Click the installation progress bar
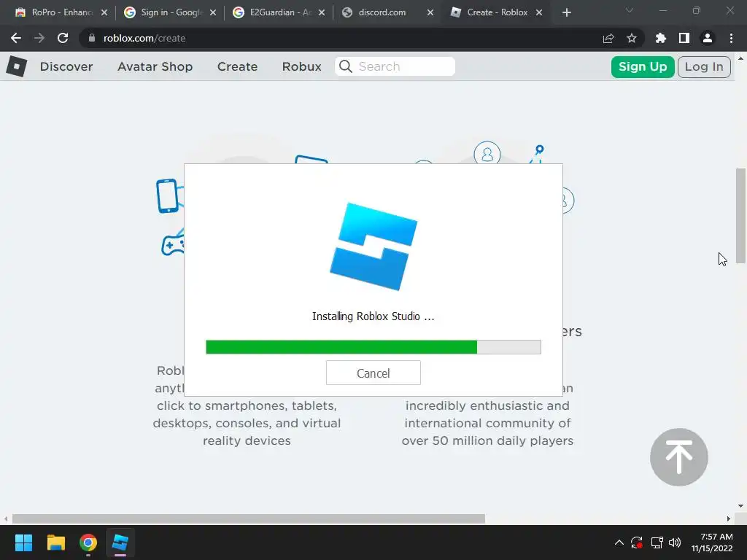The width and height of the screenshot is (747, 560). click(373, 347)
